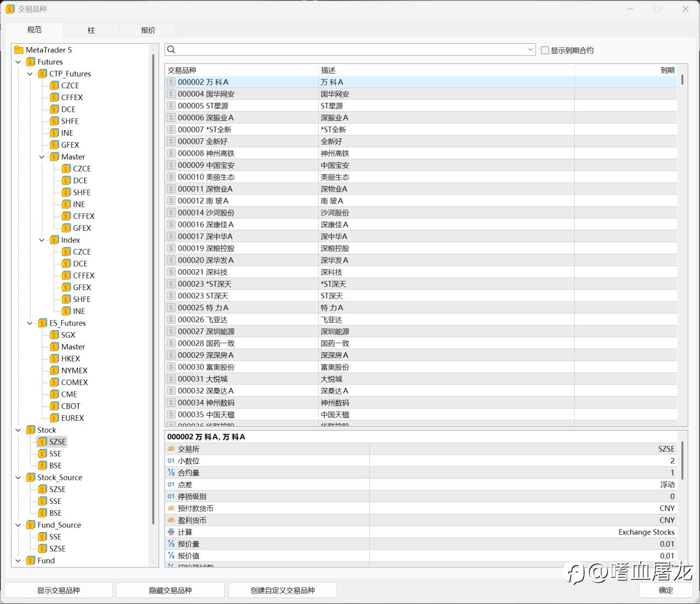Open the search box dropdown arrow
The height and width of the screenshot is (604, 700).
pos(530,50)
